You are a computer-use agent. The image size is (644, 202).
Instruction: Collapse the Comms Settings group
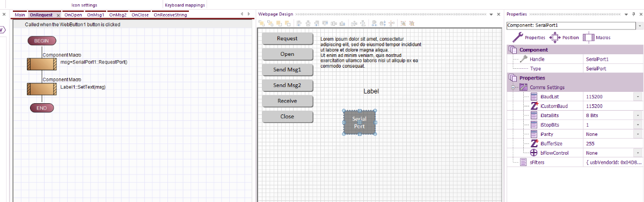coord(513,87)
